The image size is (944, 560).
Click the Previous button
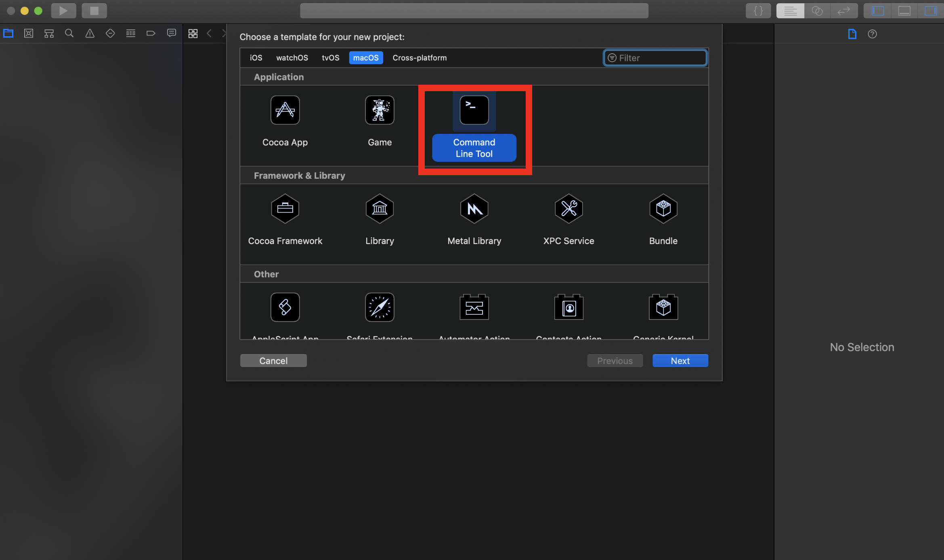tap(615, 361)
